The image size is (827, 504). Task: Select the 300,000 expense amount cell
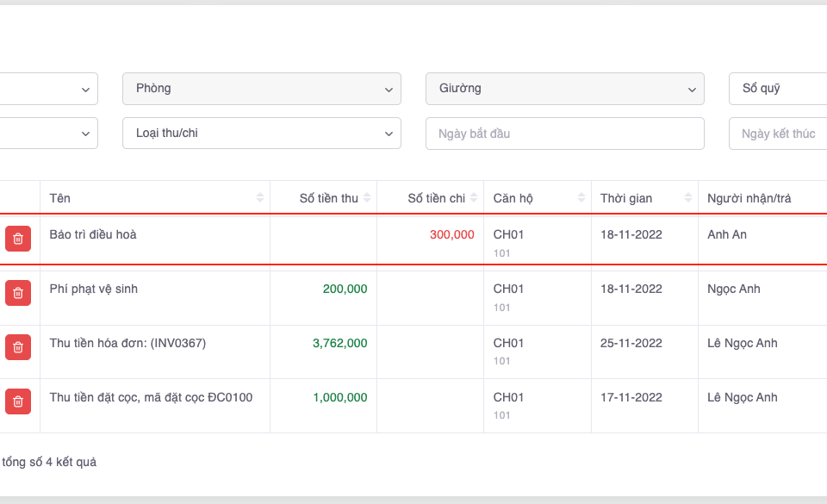click(x=451, y=234)
